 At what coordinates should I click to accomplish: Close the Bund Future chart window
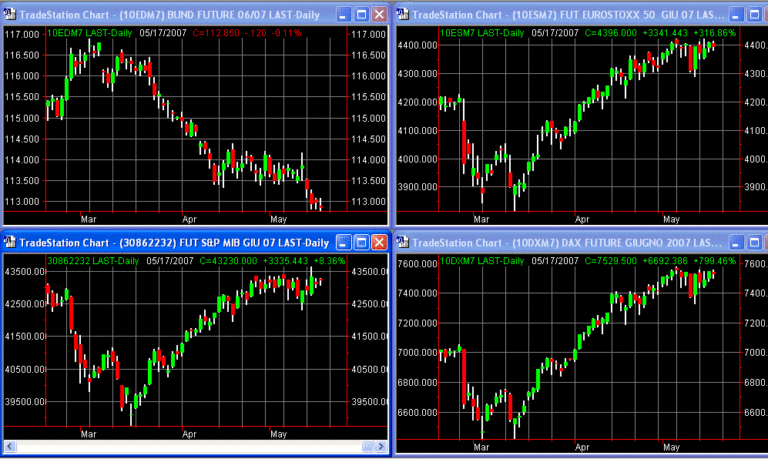tap(378, 15)
